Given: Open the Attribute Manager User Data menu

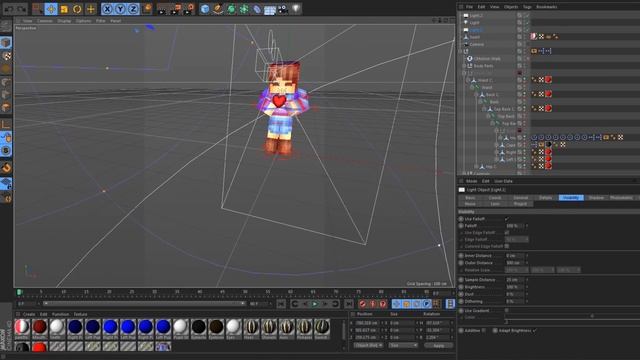Looking at the screenshot, I should point(503,181).
